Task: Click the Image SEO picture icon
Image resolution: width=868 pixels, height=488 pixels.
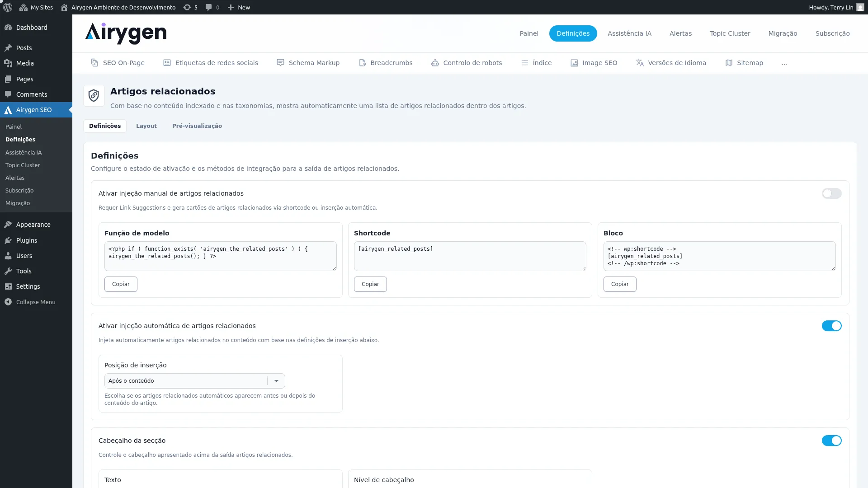Action: click(x=574, y=63)
